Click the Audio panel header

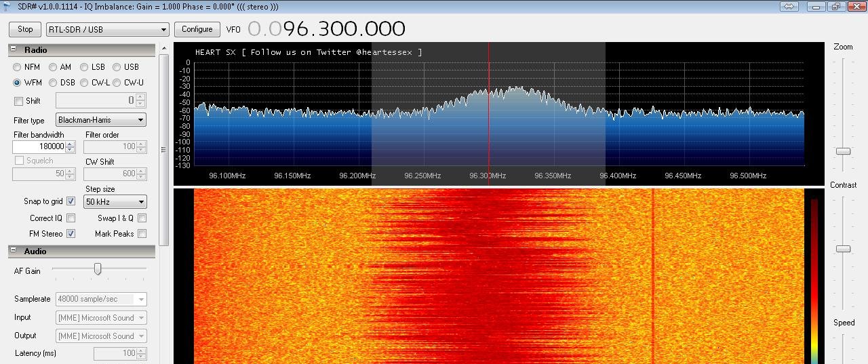coord(81,251)
